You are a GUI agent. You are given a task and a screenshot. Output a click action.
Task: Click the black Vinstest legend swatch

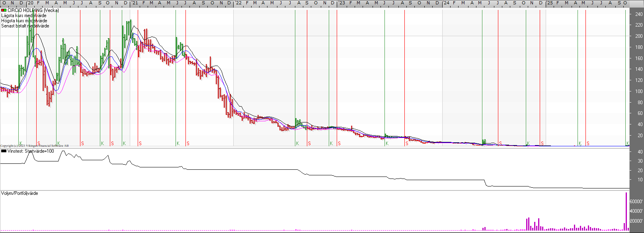[4, 151]
